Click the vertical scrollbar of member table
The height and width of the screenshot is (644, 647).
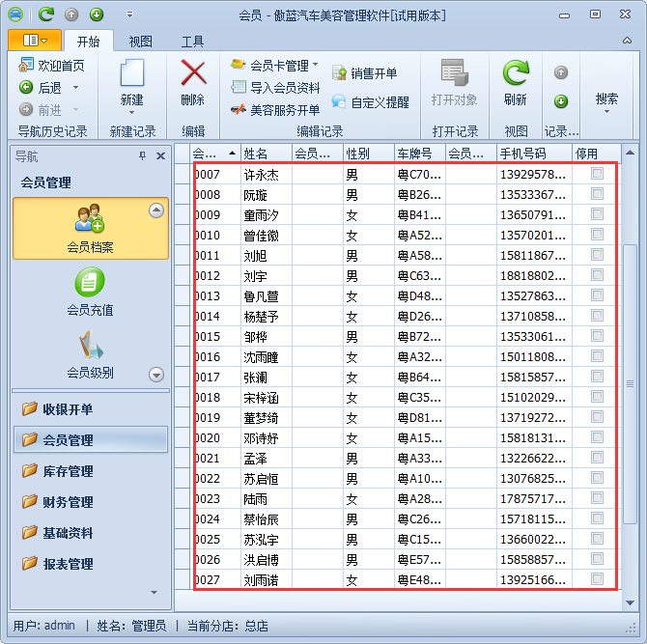tap(630, 386)
